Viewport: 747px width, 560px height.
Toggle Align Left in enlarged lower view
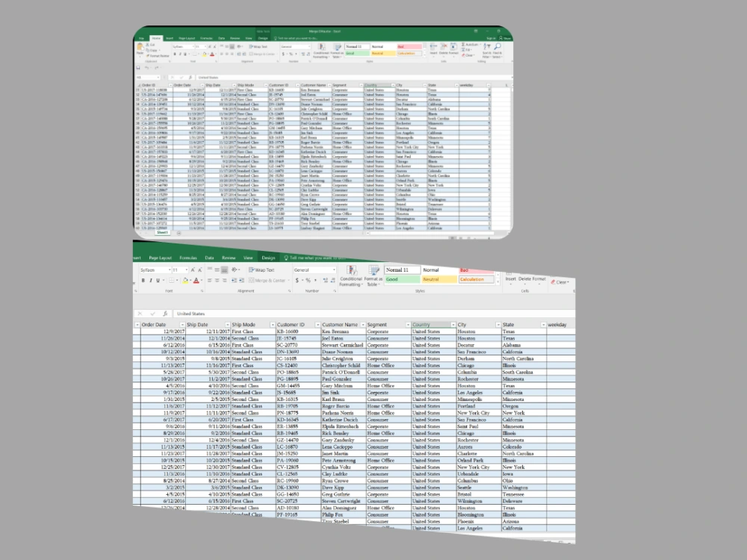210,281
